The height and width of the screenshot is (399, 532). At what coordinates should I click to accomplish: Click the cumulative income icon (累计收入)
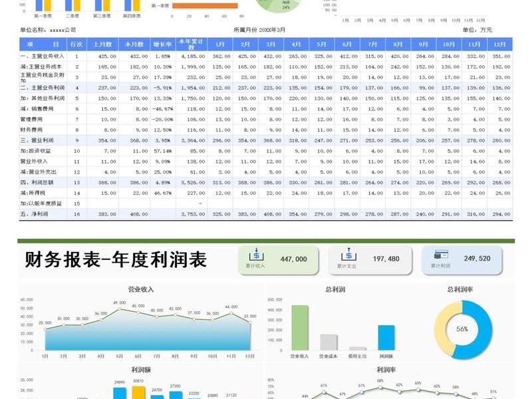click(256, 254)
